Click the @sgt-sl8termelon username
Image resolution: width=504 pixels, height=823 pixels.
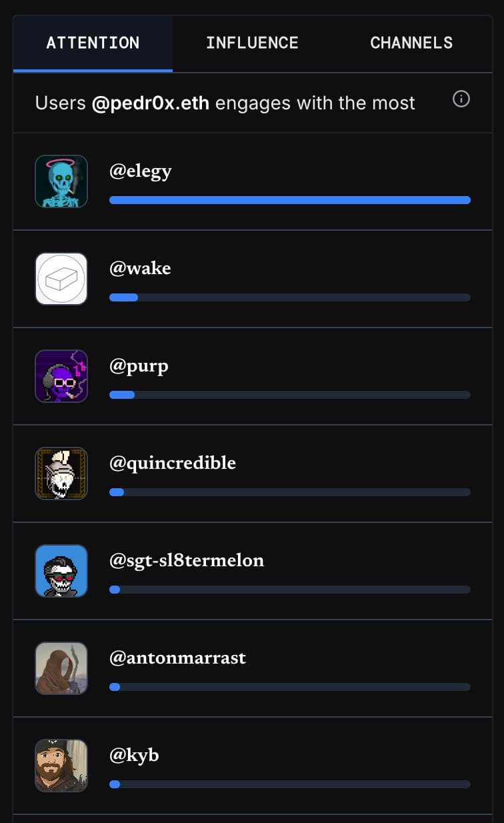pyautogui.click(x=187, y=561)
